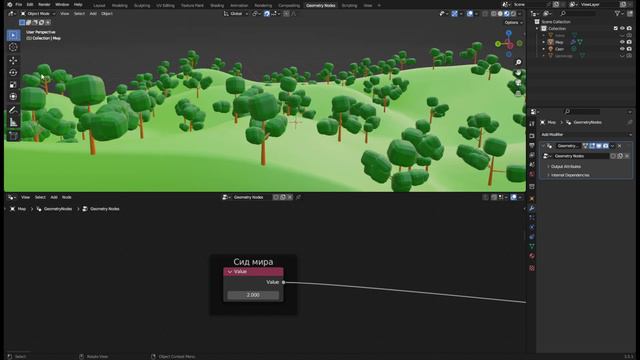The image size is (640, 360).
Task: Click the pin icon in the node editor header
Action: click(x=298, y=197)
